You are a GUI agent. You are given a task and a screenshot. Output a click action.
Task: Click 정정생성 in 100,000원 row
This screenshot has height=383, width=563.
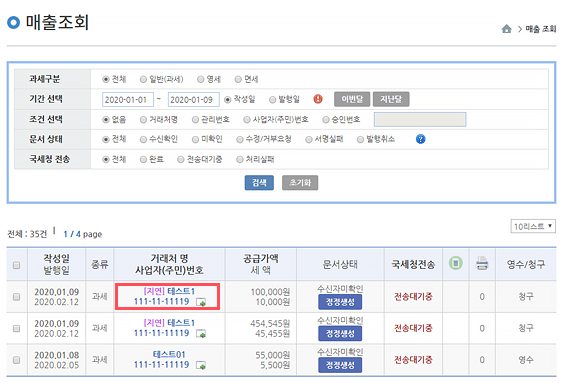tap(340, 302)
